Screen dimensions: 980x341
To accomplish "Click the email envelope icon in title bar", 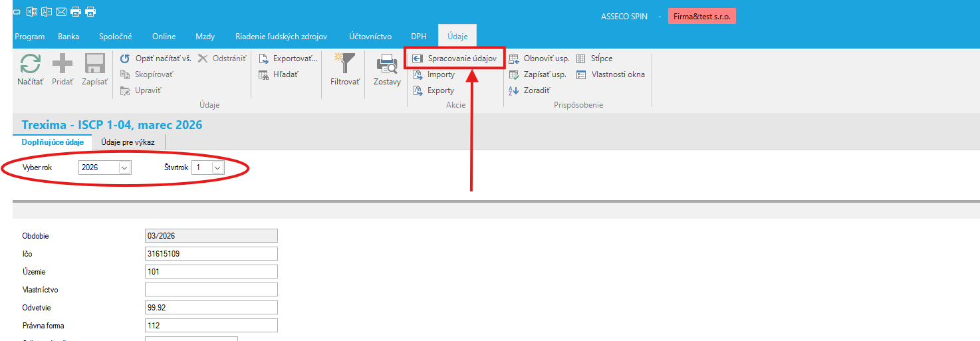I will click(x=61, y=11).
